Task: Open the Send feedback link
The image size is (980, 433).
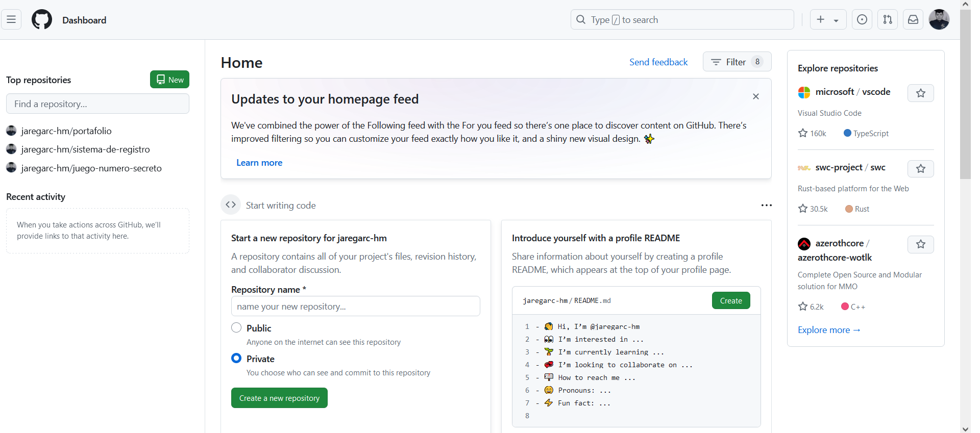Action: pos(658,62)
